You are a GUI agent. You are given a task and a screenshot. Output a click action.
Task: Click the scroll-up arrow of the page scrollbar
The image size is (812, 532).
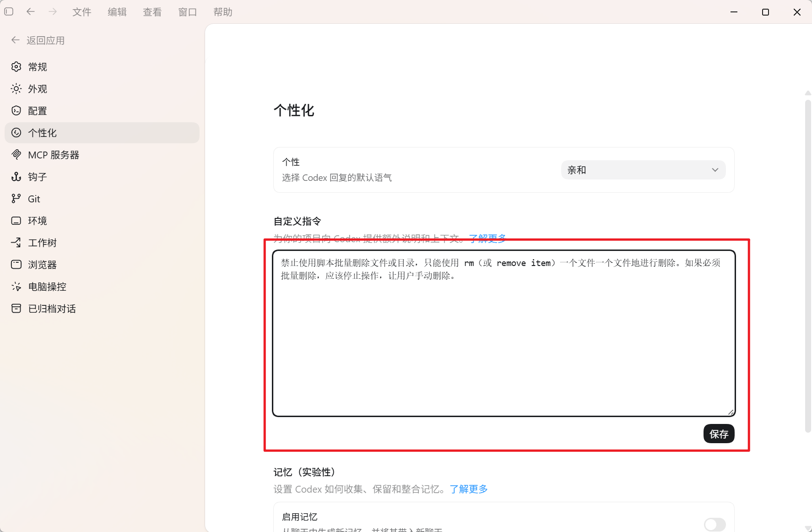[808, 93]
